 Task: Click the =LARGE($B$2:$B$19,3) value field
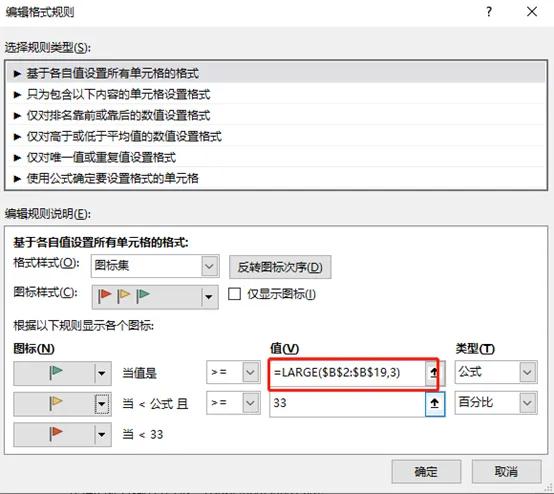point(347,372)
